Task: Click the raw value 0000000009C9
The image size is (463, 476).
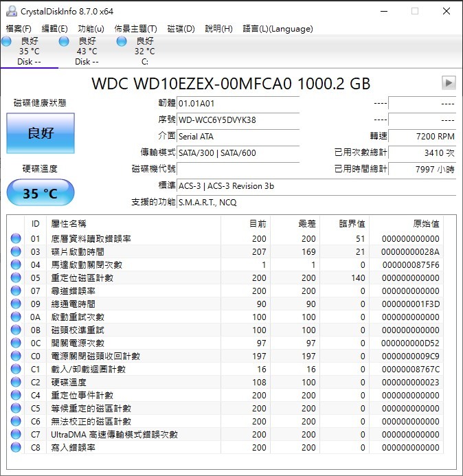Action: [410, 356]
